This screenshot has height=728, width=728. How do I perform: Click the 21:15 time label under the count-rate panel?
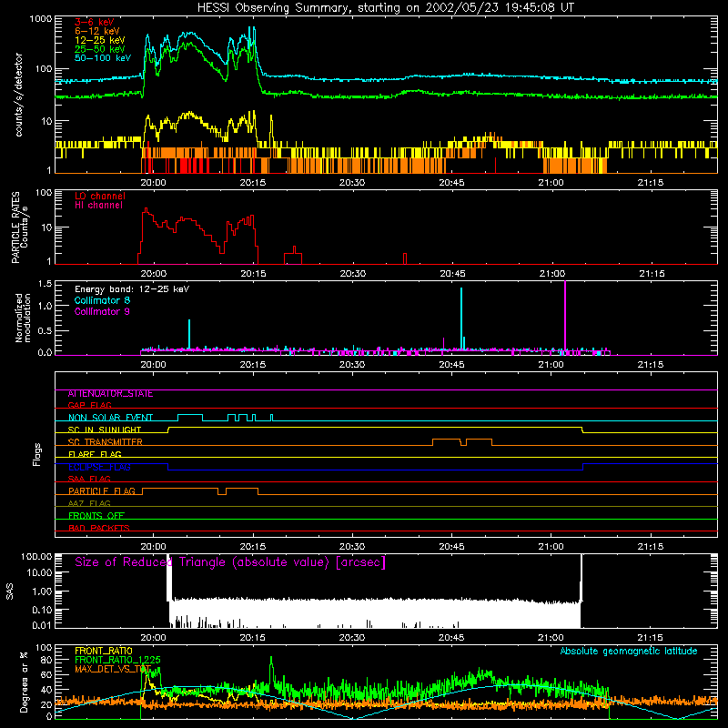(x=651, y=183)
